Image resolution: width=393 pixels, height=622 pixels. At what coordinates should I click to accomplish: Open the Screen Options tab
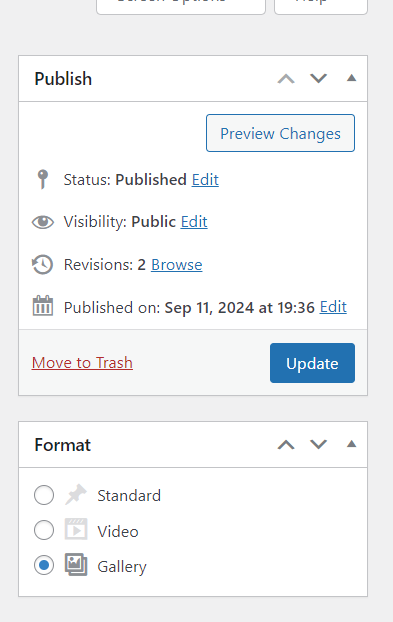[181, 6]
